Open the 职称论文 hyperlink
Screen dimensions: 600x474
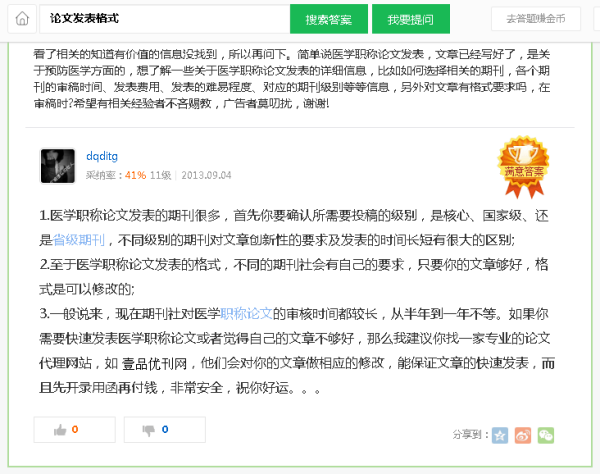click(x=246, y=314)
